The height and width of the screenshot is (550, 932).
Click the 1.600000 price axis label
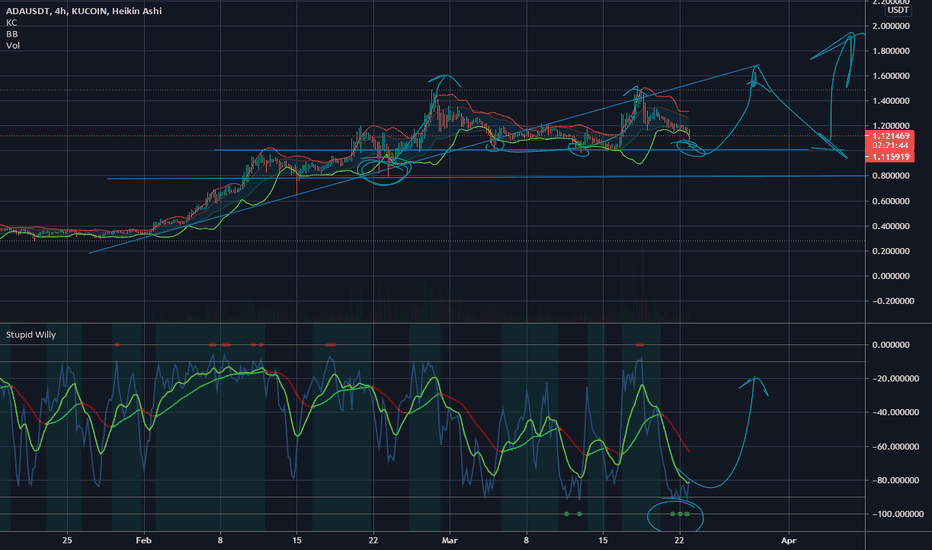tap(891, 76)
